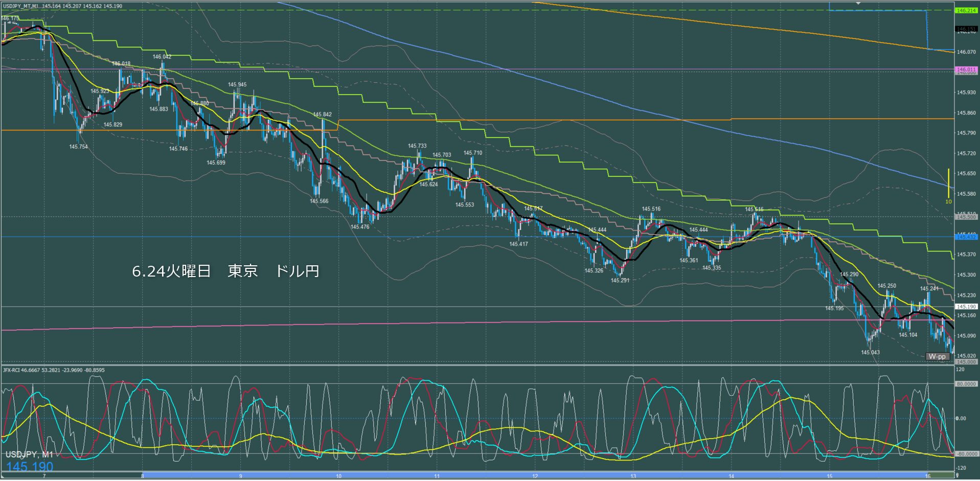980x481 pixels.
Task: Click the hour 16 marker on time axis
Action: pos(927,476)
